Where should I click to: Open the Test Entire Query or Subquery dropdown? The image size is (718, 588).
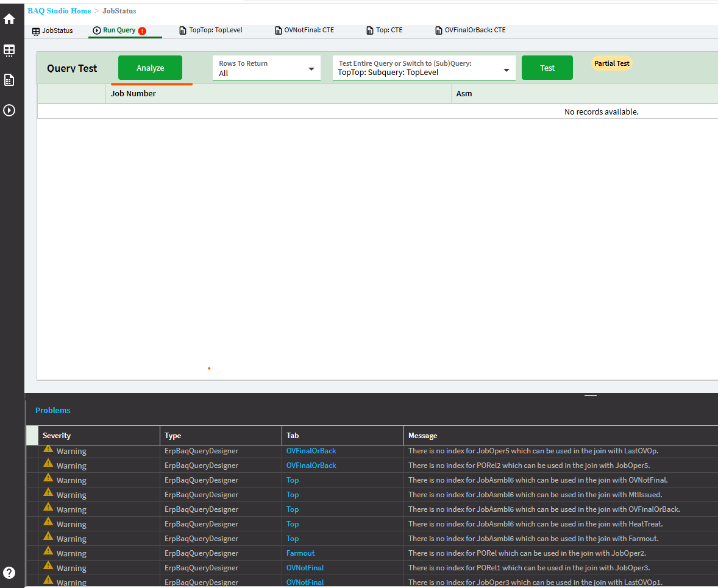point(506,70)
